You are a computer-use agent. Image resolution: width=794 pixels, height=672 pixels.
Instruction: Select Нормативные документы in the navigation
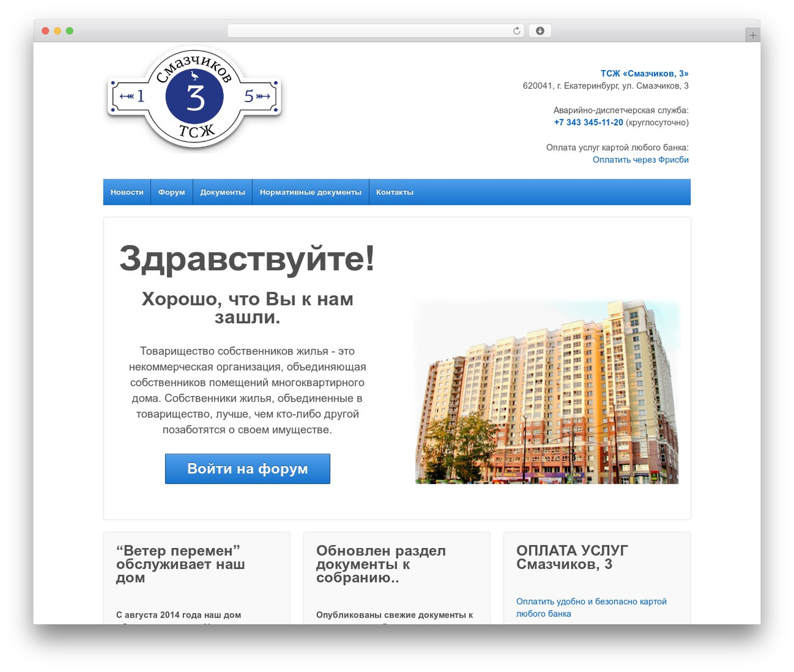[311, 192]
